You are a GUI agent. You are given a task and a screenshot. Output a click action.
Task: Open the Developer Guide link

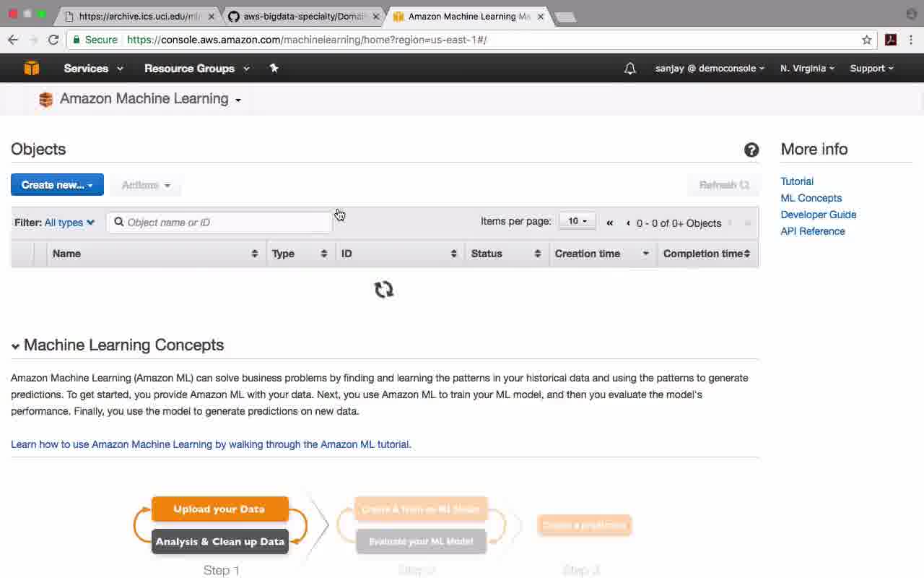point(819,215)
